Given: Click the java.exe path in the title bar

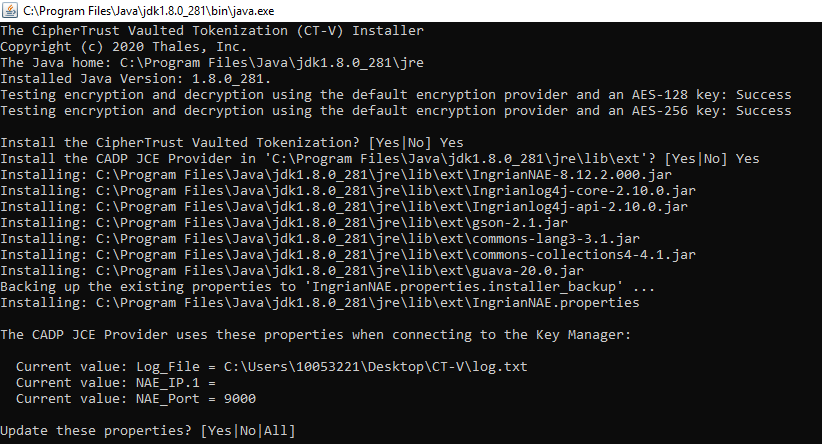Looking at the screenshot, I should coord(148,11).
